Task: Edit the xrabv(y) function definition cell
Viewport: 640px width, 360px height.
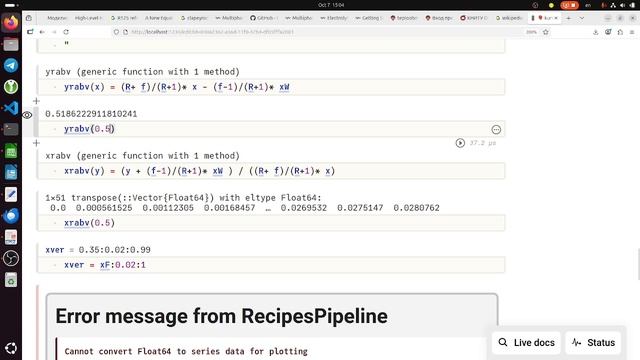Action: click(271, 171)
